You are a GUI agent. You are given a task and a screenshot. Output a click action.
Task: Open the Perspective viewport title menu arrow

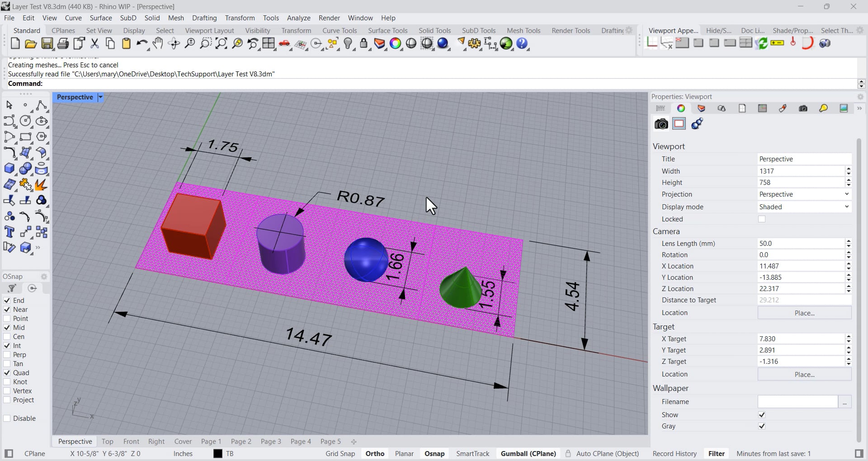point(100,97)
